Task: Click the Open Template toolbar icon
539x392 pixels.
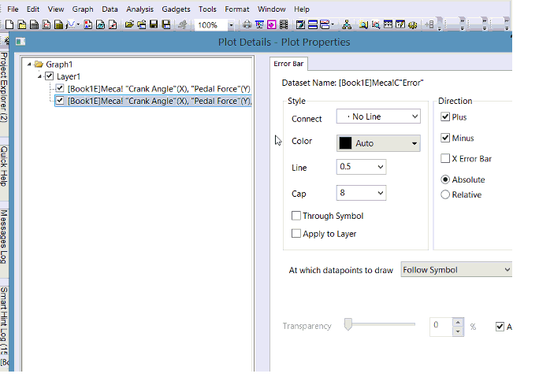Action: (x=142, y=24)
